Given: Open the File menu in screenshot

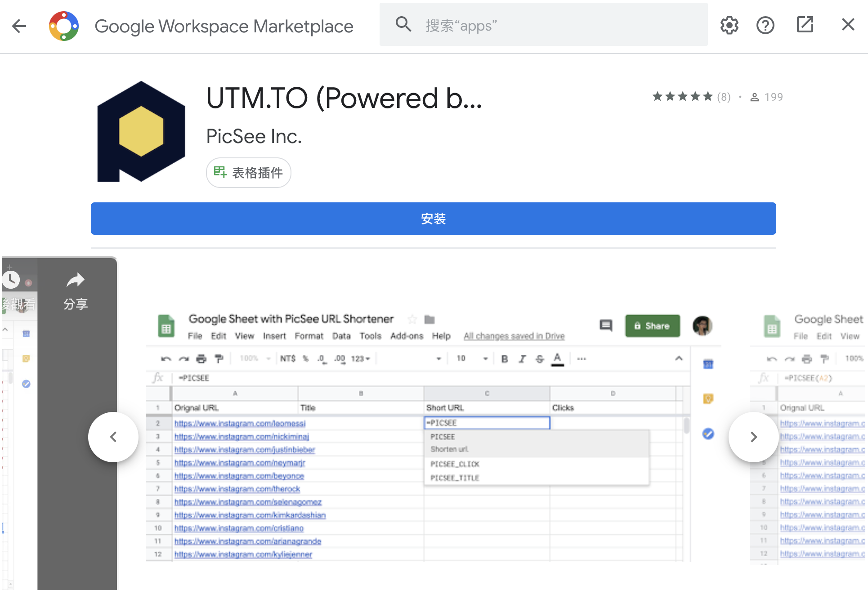Looking at the screenshot, I should coord(195,336).
